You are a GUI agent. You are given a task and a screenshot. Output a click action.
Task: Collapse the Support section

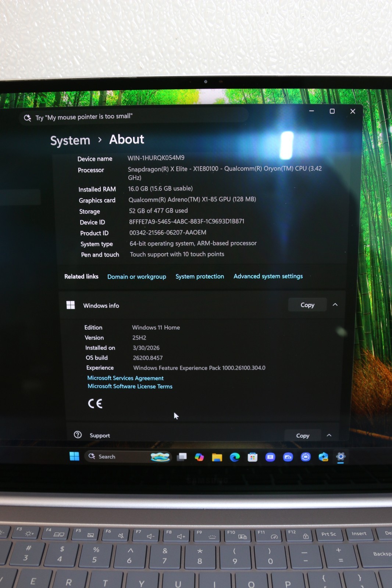[329, 435]
